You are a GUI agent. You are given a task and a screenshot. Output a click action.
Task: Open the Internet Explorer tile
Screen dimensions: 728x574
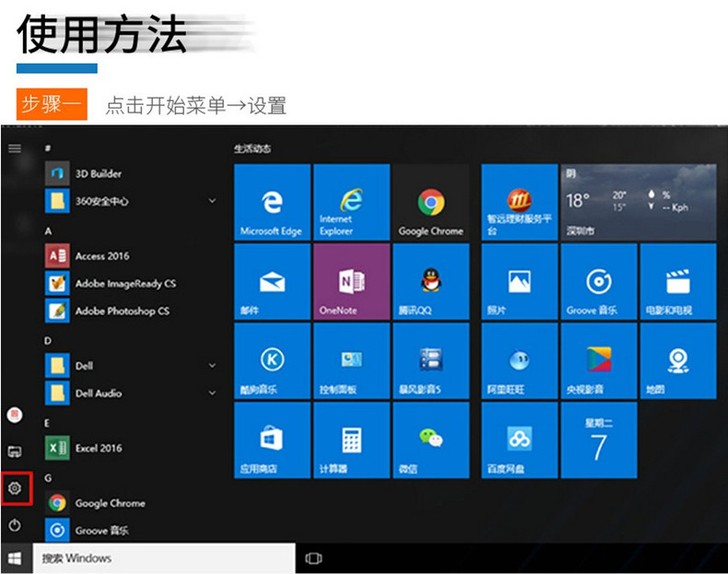pos(351,202)
